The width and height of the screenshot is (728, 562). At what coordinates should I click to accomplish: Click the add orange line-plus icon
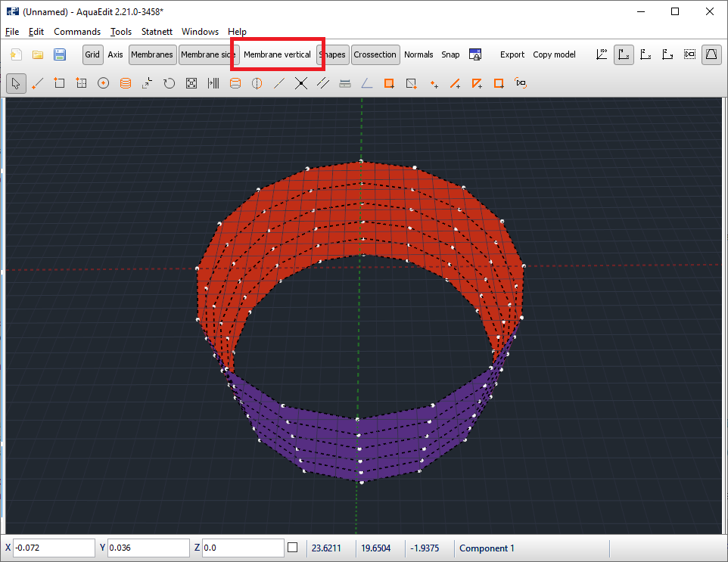pos(455,83)
